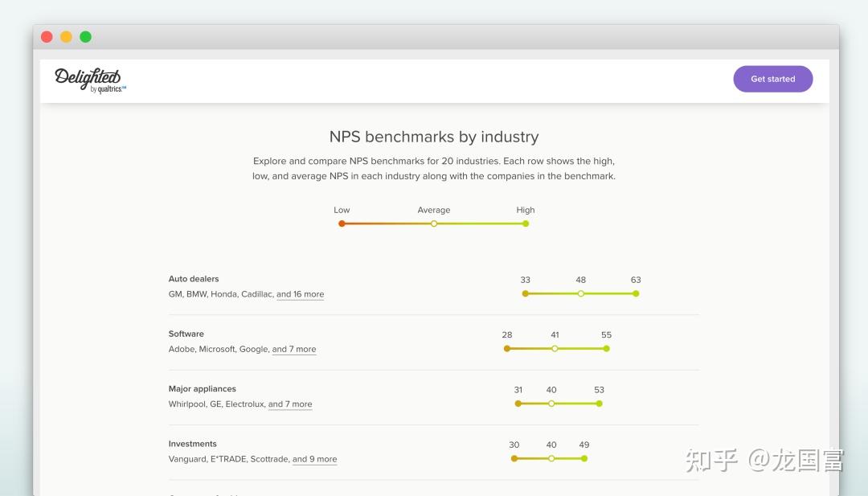The height and width of the screenshot is (496, 868).
Task: Click Investments high score dot at 49
Action: [584, 458]
